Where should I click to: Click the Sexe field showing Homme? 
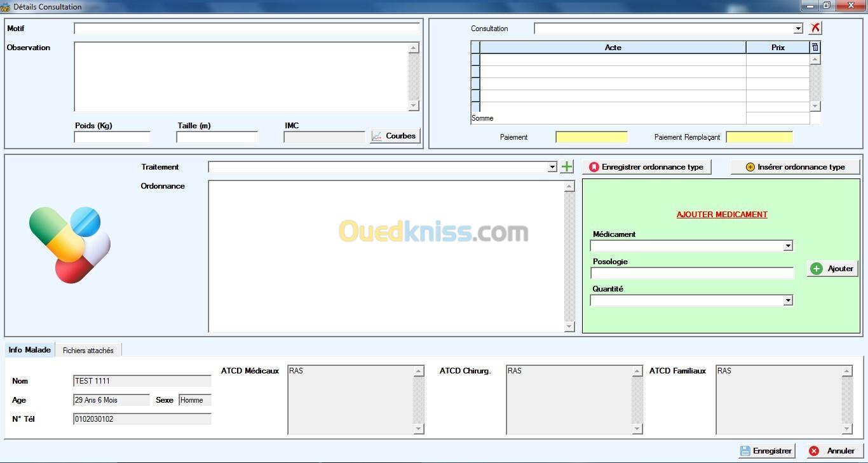(195, 400)
